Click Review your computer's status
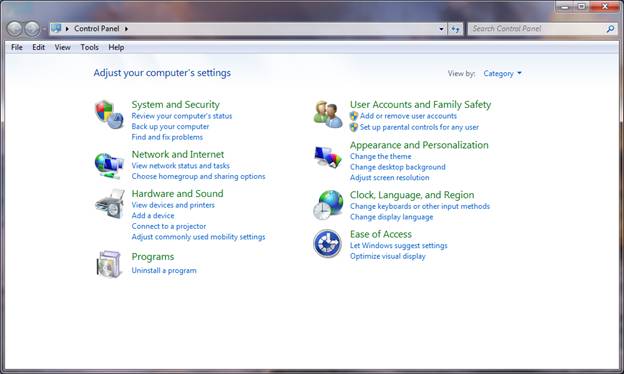624x374 pixels. point(182,116)
